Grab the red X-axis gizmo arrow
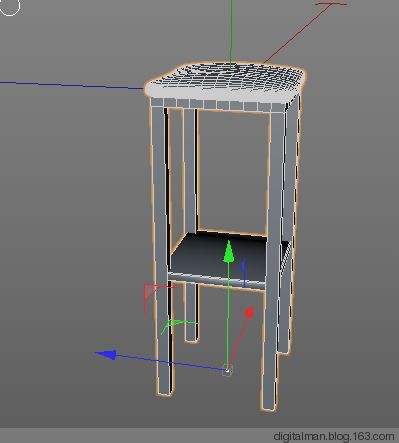Image resolution: width=399 pixels, height=443 pixels. point(249,312)
